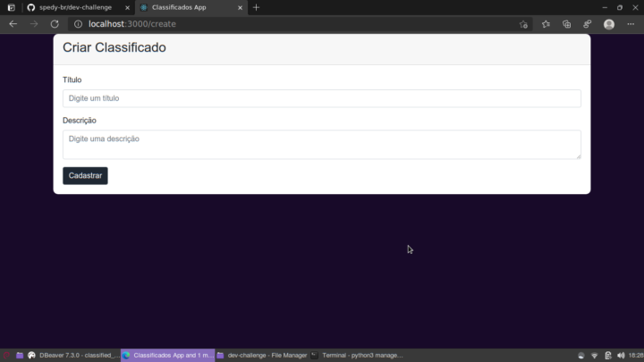This screenshot has height=362, width=644.
Task: Close the spedy-br/dev-challenge tab
Action: tap(127, 7)
